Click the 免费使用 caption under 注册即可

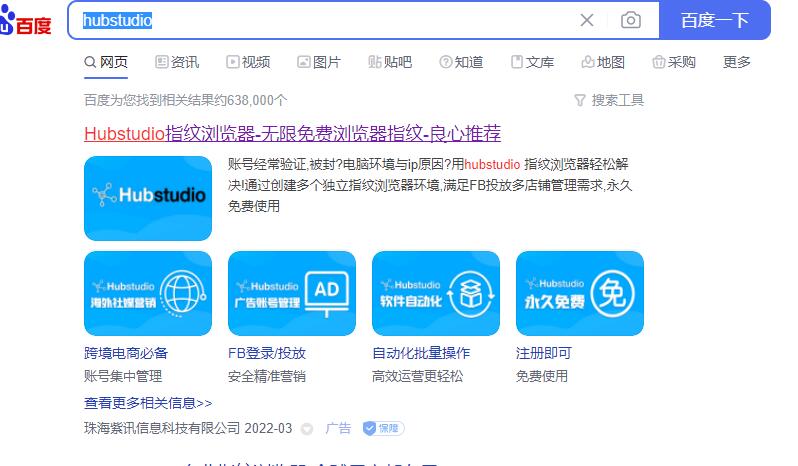[542, 376]
